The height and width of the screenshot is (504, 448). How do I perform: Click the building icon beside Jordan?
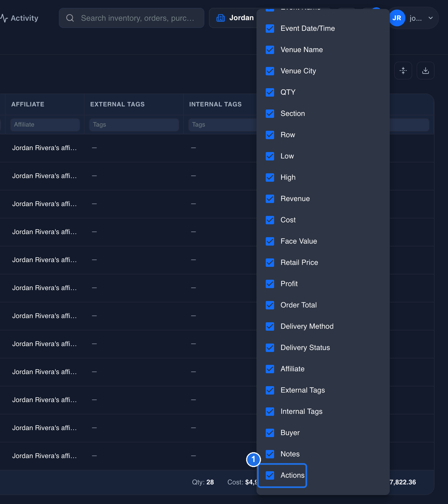click(x=221, y=18)
